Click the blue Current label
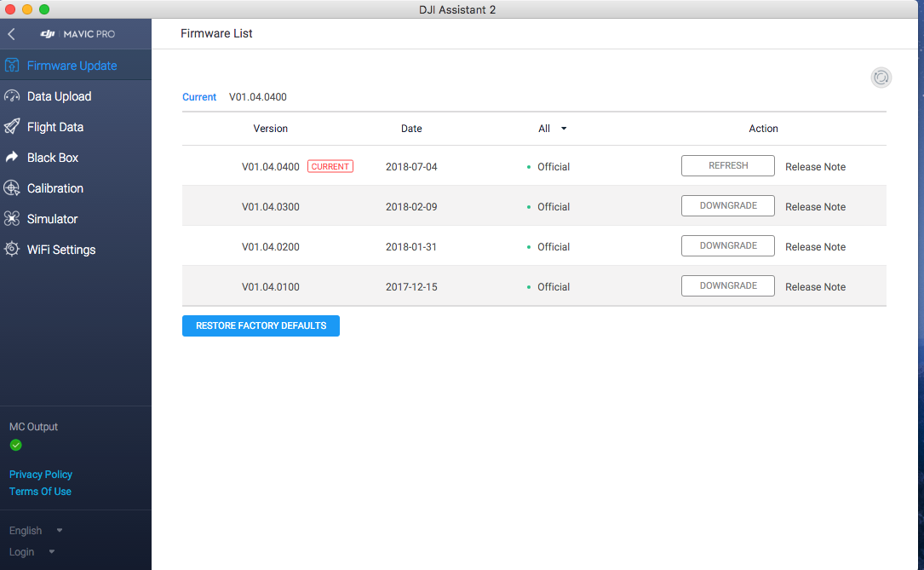 click(199, 97)
